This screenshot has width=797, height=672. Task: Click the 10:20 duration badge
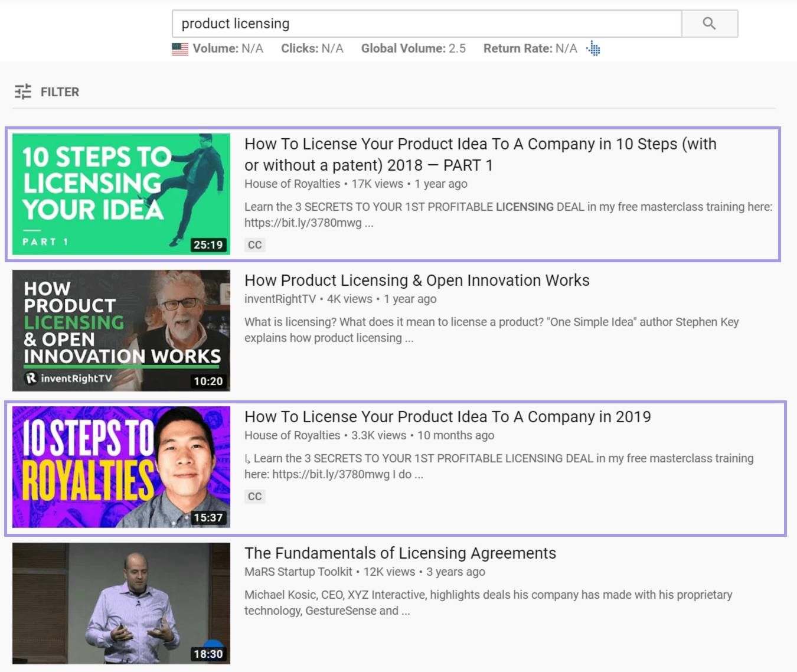click(208, 381)
